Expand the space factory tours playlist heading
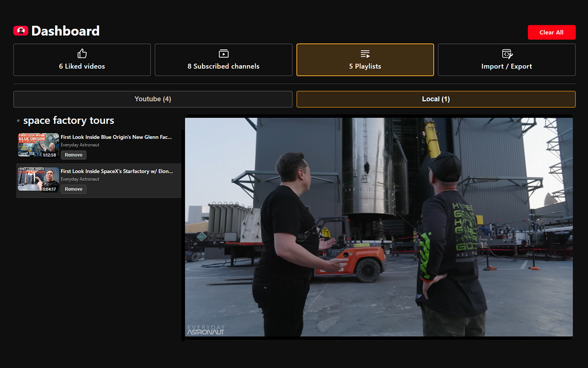Viewport: 588px width, 368px height. coord(69,121)
